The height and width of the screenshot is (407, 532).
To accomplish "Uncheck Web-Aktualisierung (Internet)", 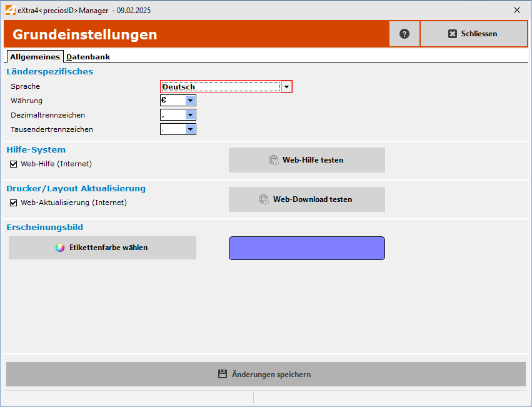I will click(13, 202).
